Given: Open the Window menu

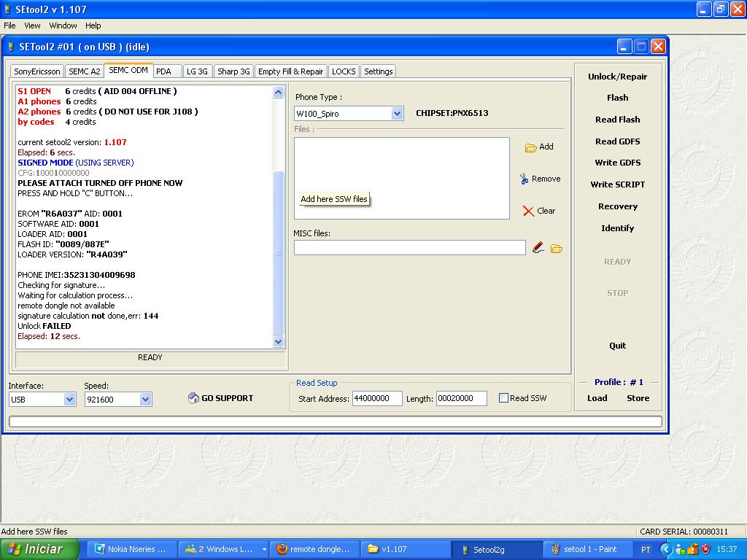Looking at the screenshot, I should (x=63, y=26).
